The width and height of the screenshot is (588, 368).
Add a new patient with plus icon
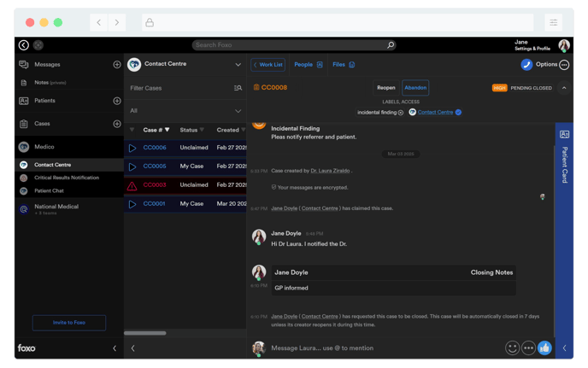(117, 101)
